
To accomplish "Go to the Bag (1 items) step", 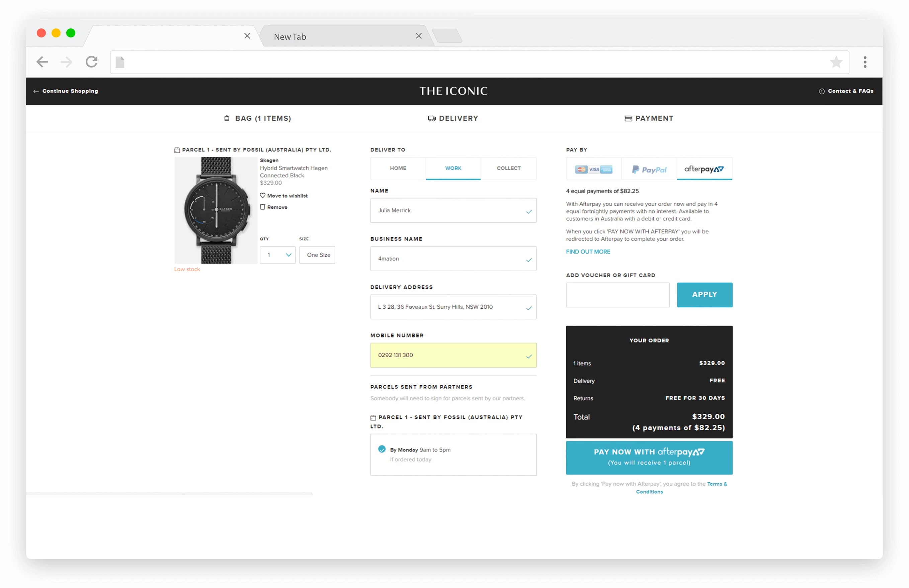I will click(x=257, y=119).
